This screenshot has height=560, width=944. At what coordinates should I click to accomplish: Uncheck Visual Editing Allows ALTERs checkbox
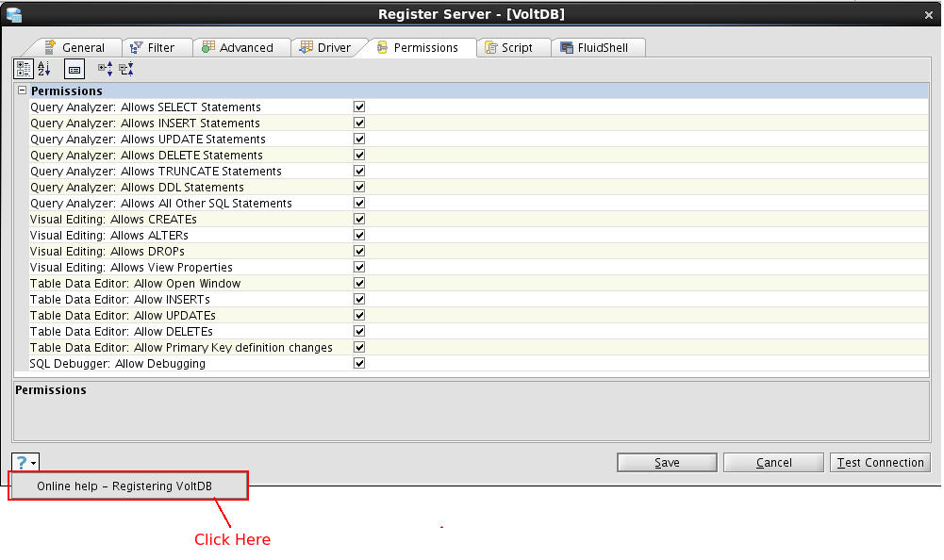[359, 235]
